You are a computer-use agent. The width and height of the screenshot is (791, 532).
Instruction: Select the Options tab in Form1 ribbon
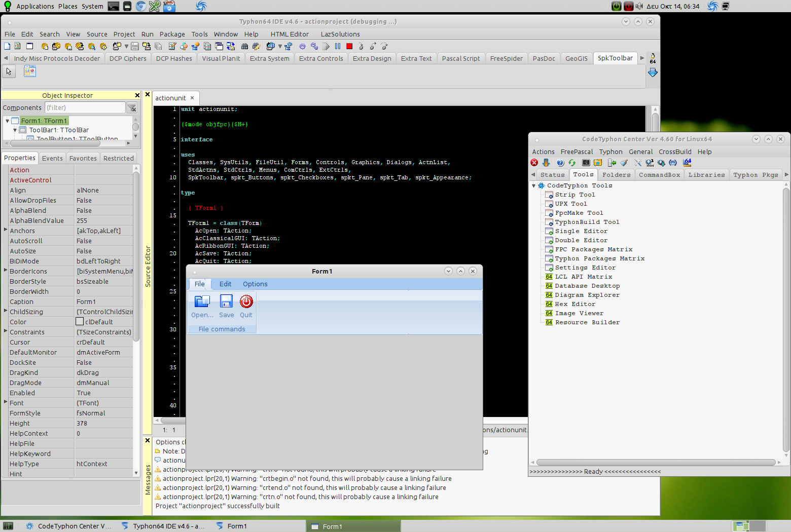pyautogui.click(x=255, y=284)
